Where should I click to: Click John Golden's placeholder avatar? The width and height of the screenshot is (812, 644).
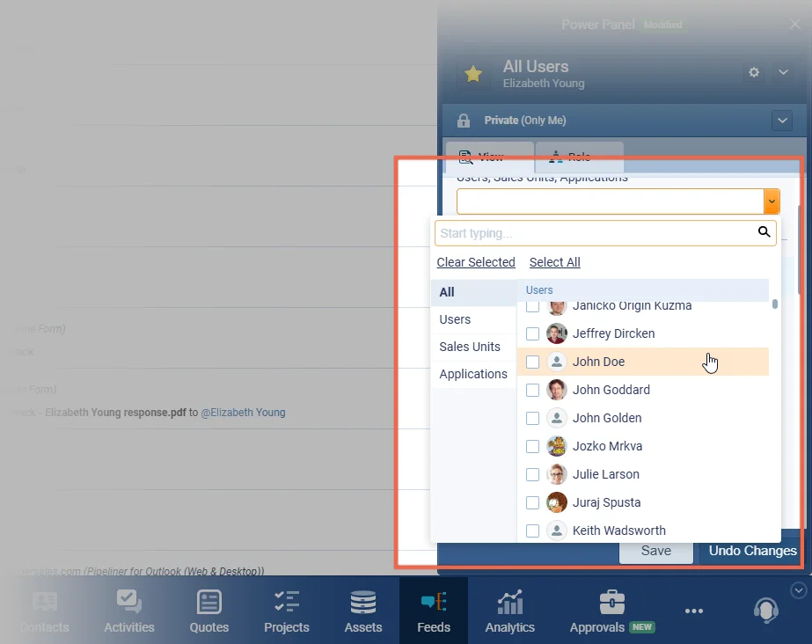(557, 418)
